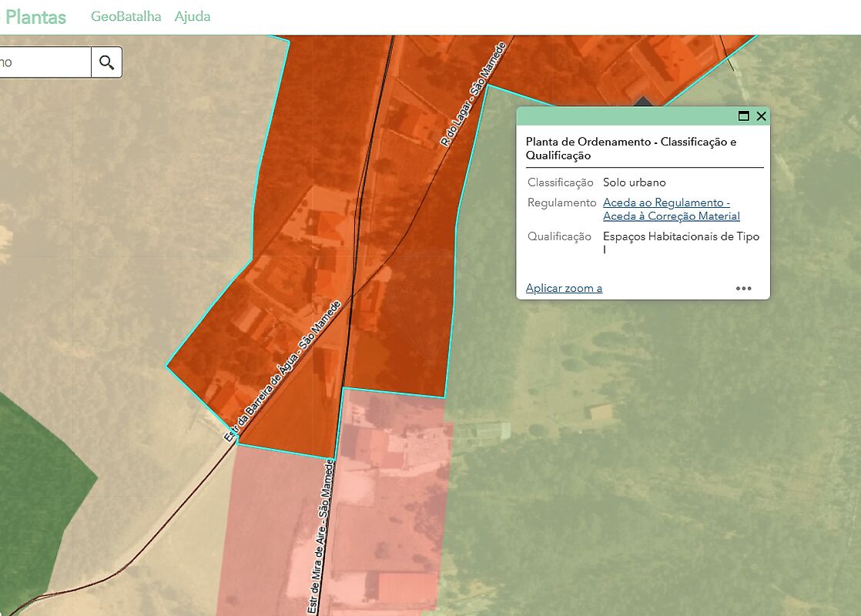Click the Solo urbano classification value
Screen dimensions: 861x616
coord(634,182)
